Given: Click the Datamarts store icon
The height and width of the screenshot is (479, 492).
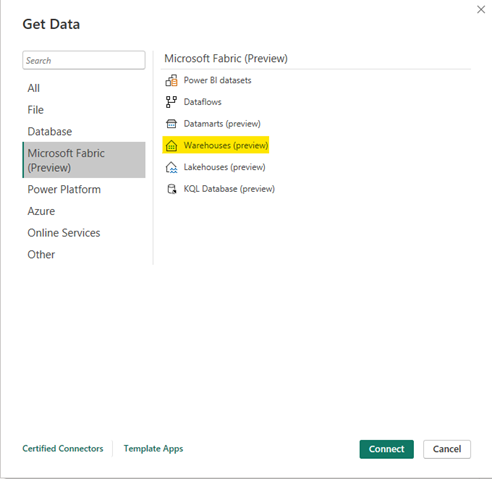Looking at the screenshot, I should pos(171,124).
